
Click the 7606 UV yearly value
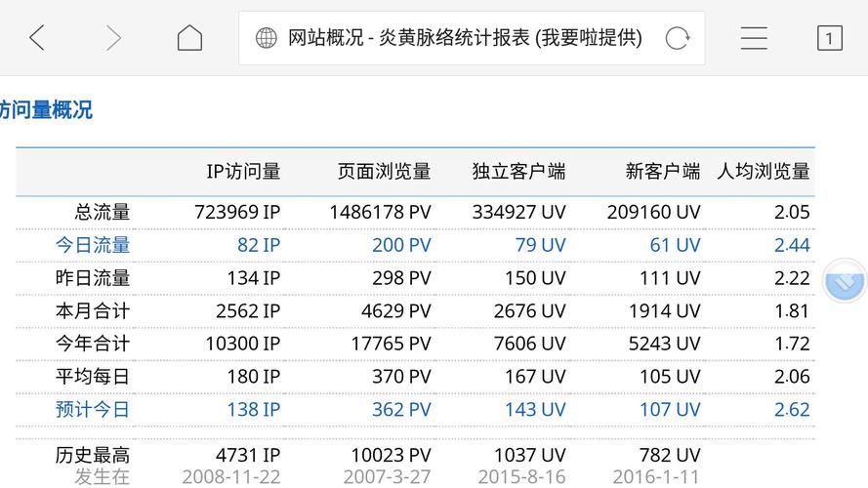530,344
